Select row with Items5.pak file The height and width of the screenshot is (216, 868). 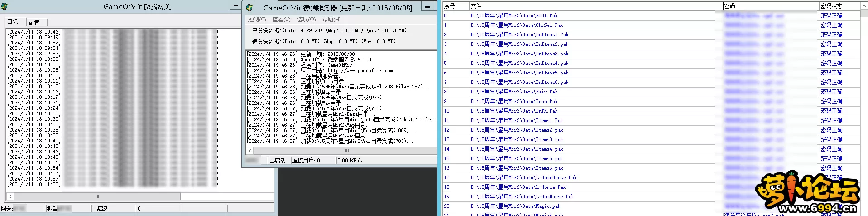pyautogui.click(x=651, y=158)
